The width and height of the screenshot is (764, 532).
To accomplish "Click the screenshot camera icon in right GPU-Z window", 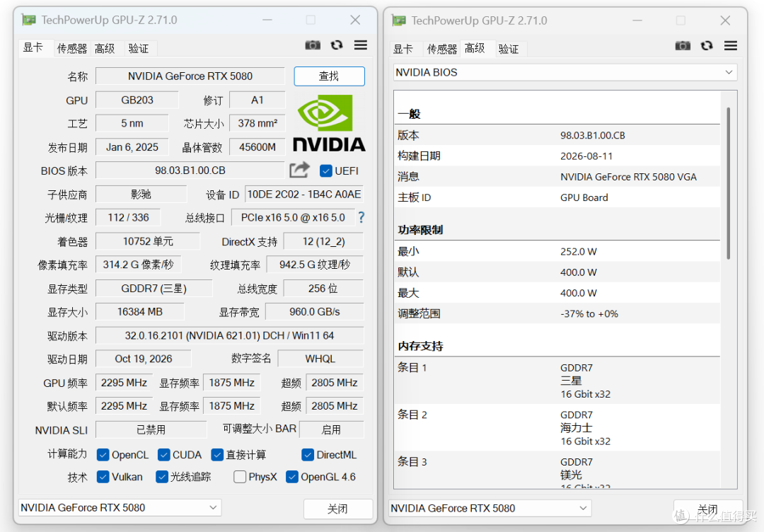I will click(683, 46).
